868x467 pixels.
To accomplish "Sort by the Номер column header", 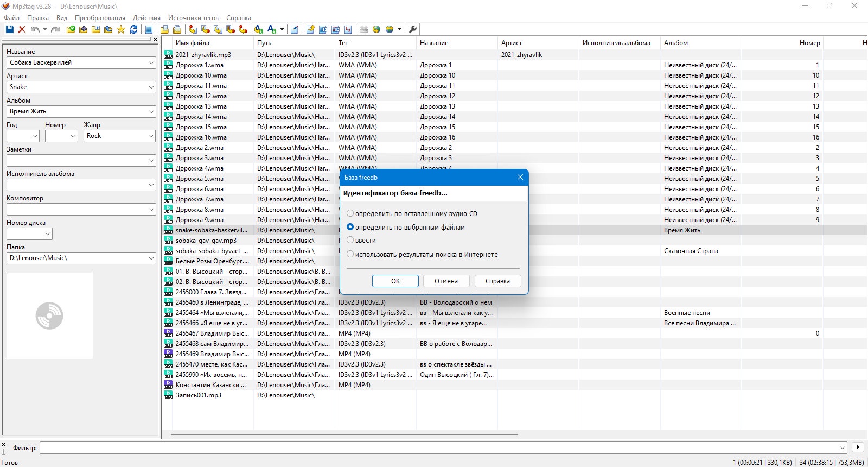I will click(x=782, y=43).
